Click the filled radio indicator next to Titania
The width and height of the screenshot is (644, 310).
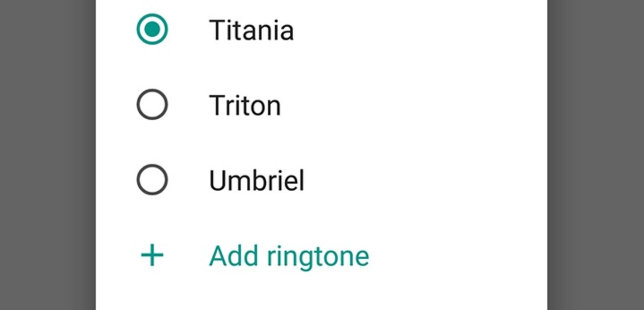(152, 30)
